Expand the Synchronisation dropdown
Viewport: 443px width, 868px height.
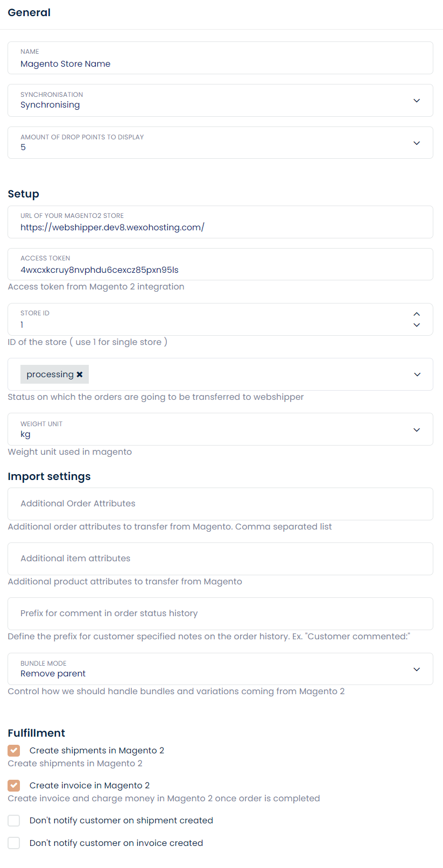point(417,101)
